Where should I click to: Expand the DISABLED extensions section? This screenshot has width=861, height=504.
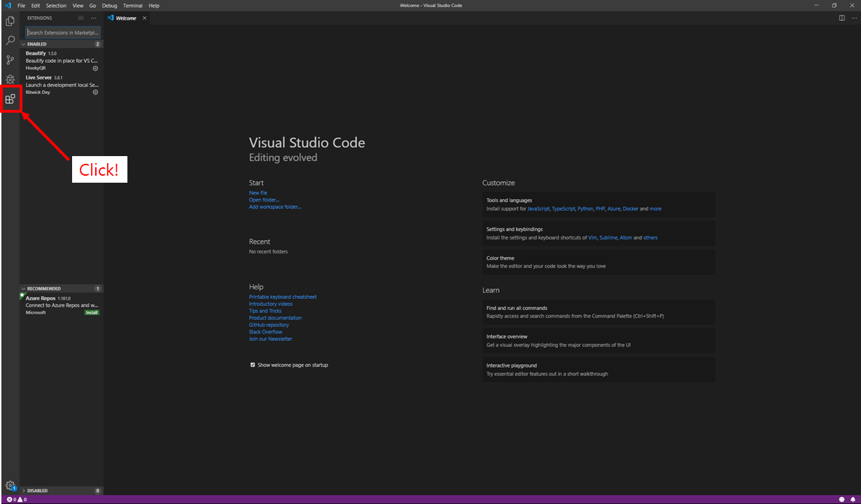pyautogui.click(x=62, y=491)
